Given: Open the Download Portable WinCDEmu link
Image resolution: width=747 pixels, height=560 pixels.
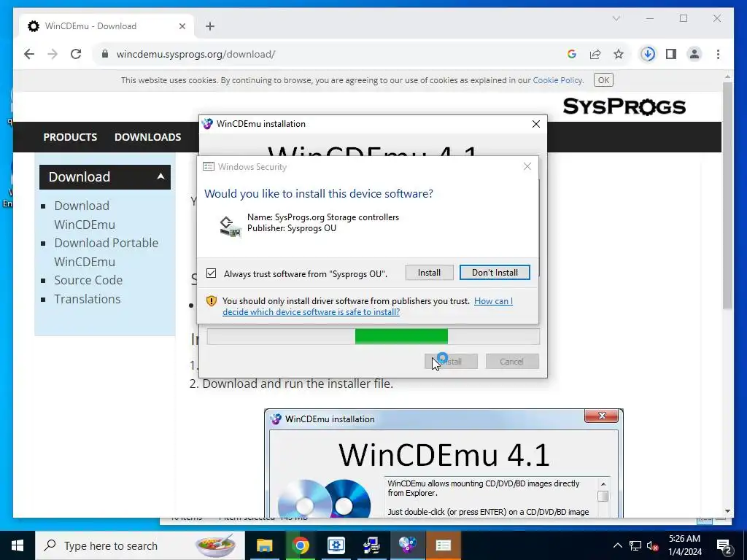Looking at the screenshot, I should pos(106,252).
